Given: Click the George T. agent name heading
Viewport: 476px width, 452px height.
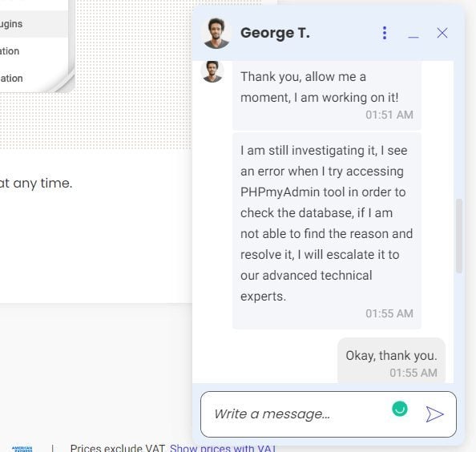Looking at the screenshot, I should tap(275, 33).
